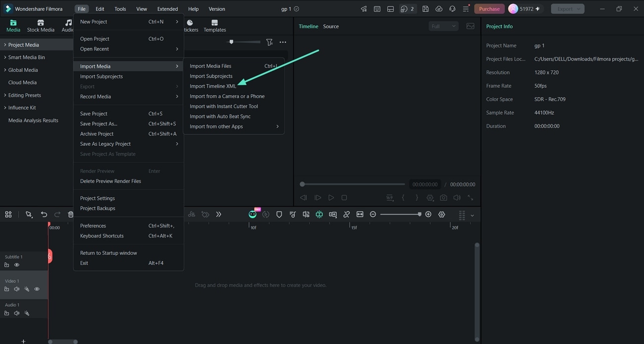644x344 pixels.
Task: Click the save project icon
Action: (x=426, y=9)
